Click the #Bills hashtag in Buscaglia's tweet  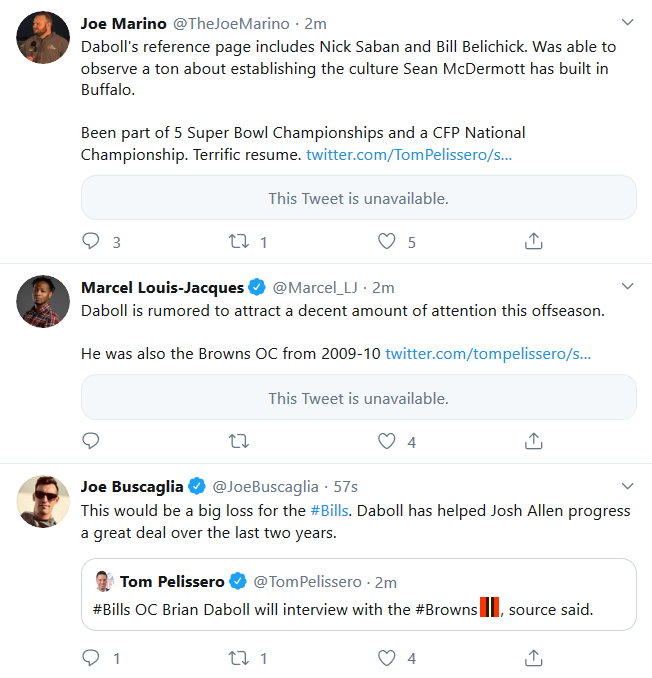(329, 511)
